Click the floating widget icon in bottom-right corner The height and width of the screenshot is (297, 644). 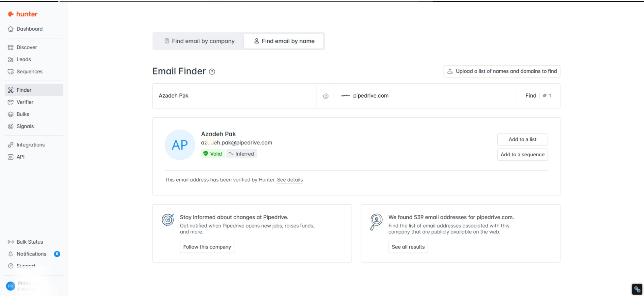point(637,289)
